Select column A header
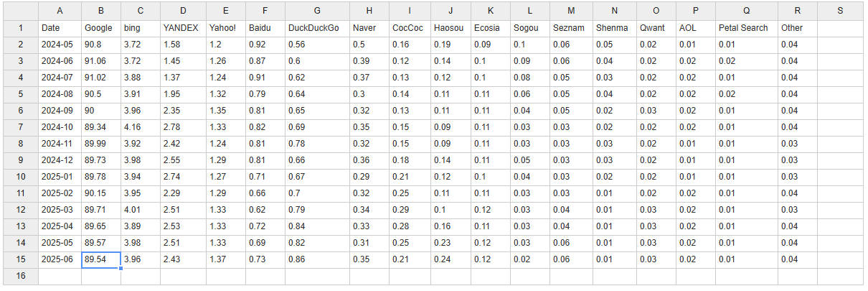 60,11
